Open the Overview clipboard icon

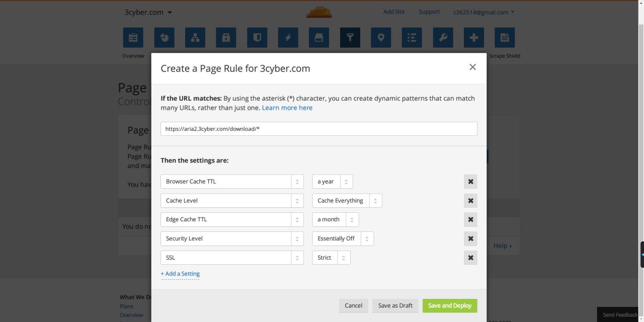point(133,38)
